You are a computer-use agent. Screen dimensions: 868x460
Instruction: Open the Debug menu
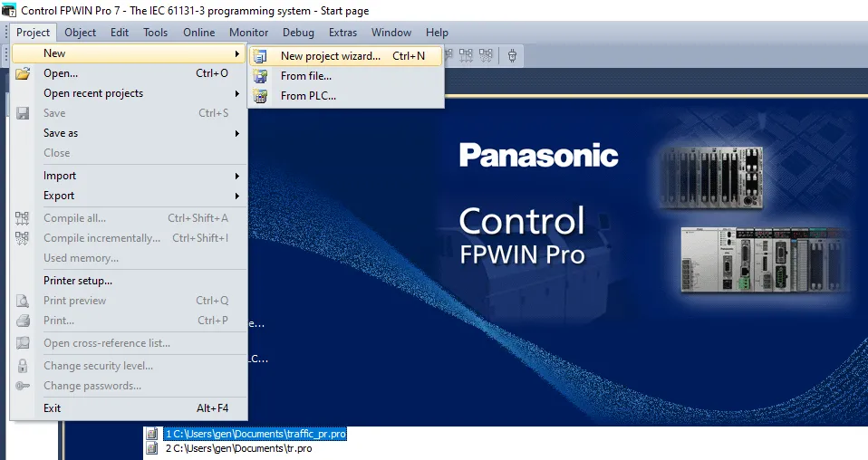pos(298,32)
